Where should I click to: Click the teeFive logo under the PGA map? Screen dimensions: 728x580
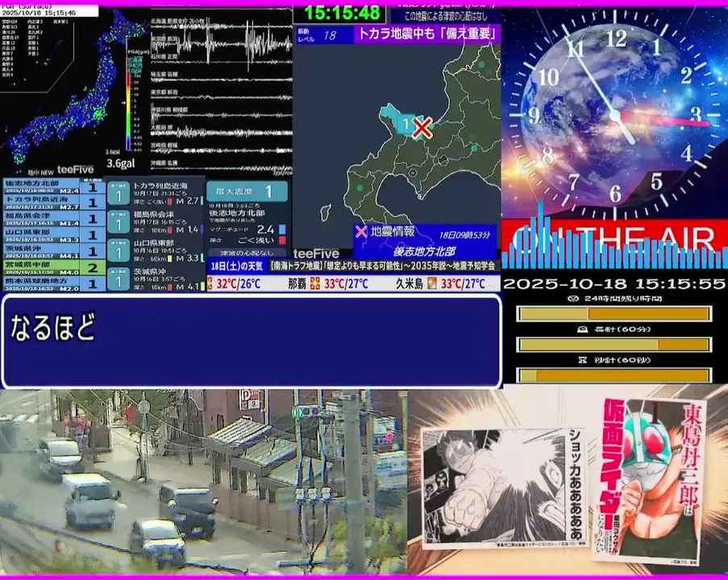click(x=75, y=169)
